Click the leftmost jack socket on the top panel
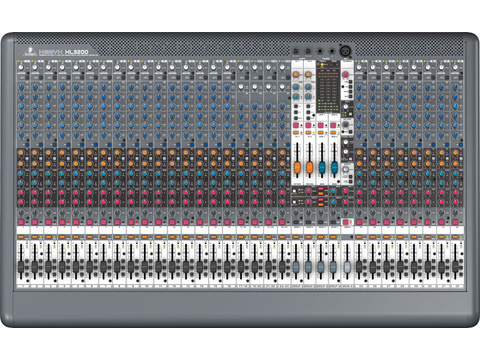 296,51
